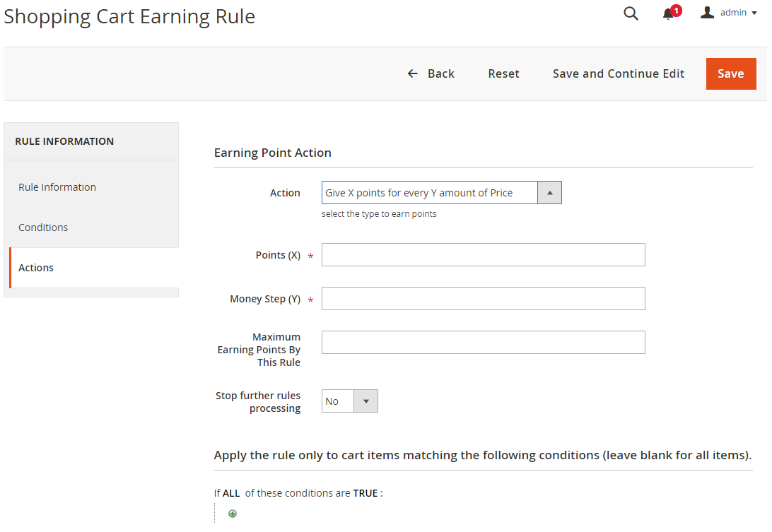Click the Money Step (Y) field
Viewport: 772px width, 532px height.
pos(483,299)
